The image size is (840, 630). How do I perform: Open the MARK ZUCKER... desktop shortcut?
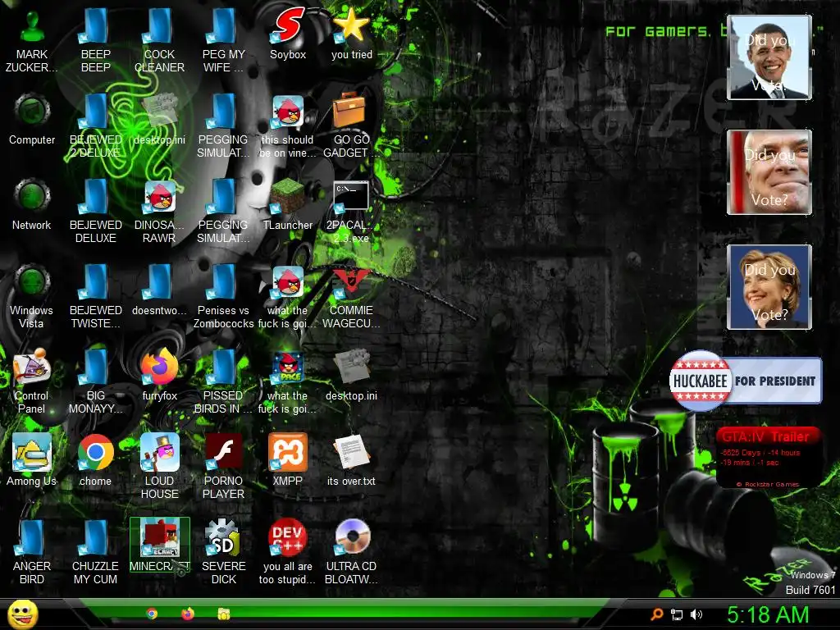(x=32, y=40)
